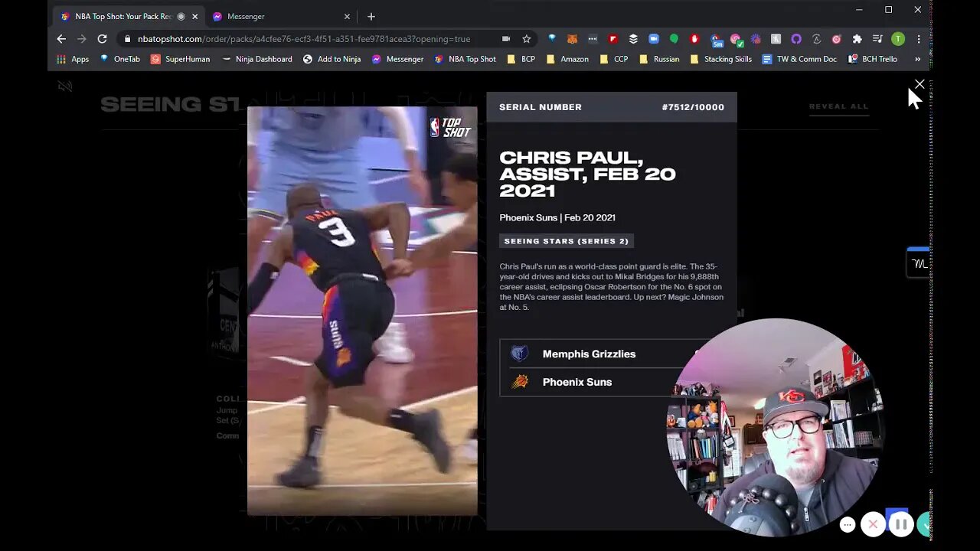Image resolution: width=980 pixels, height=551 pixels.
Task: Click the Chris Paul, Assist title
Action: pyautogui.click(x=587, y=174)
